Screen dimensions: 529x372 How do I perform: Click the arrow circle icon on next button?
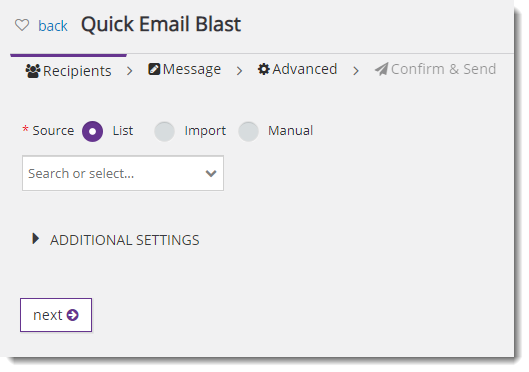[73, 315]
